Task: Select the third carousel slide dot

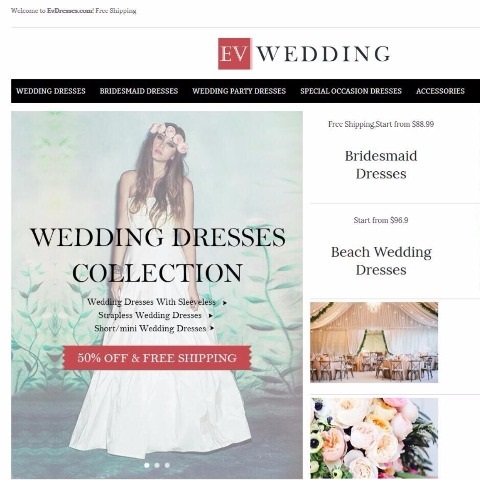Action: (167, 465)
